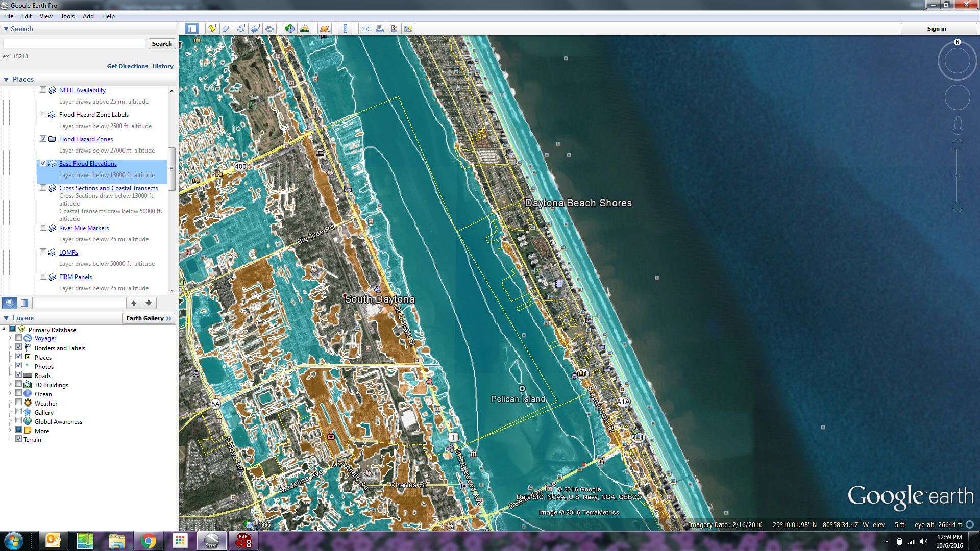Select the Add Image Overlay tool

(x=255, y=29)
